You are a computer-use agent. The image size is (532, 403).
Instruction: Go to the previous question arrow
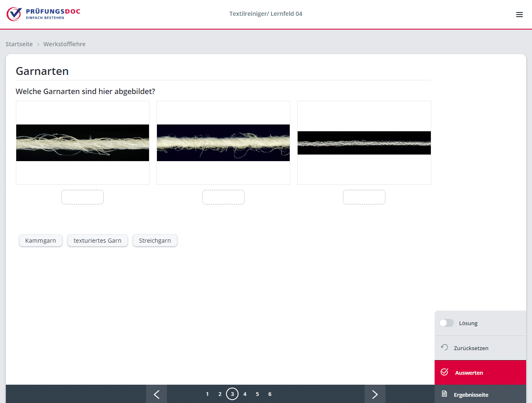coord(157,394)
